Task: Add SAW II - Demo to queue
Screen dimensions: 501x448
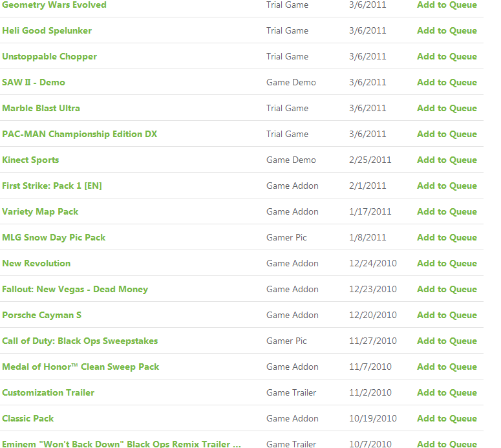Action: point(447,83)
